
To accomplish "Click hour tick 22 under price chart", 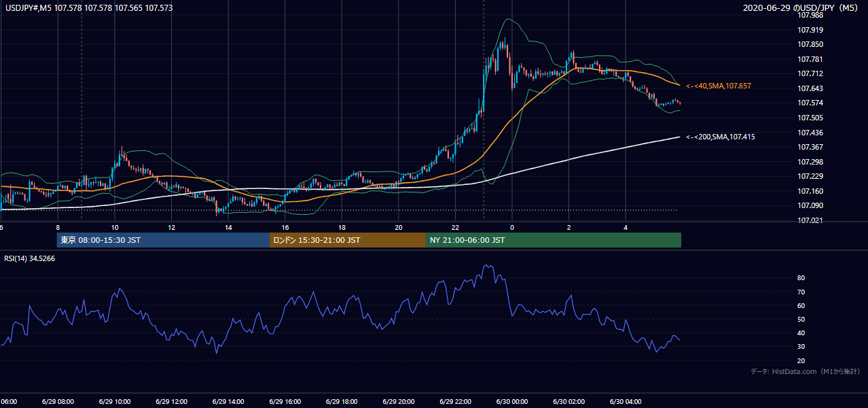I will 455,228.
